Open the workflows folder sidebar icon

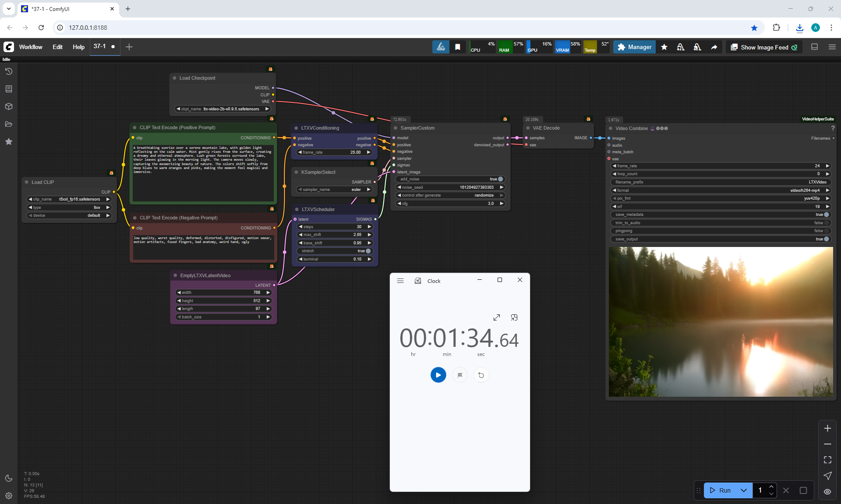9,124
